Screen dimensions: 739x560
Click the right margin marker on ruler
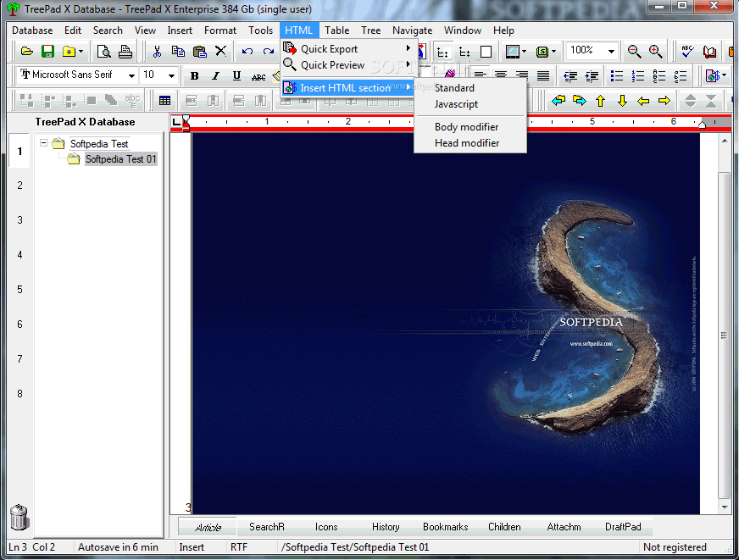pyautogui.click(x=702, y=124)
